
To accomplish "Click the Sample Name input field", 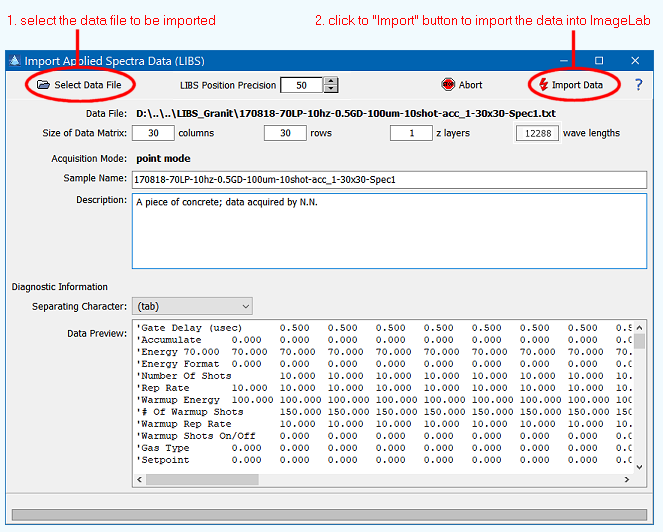I will click(389, 180).
